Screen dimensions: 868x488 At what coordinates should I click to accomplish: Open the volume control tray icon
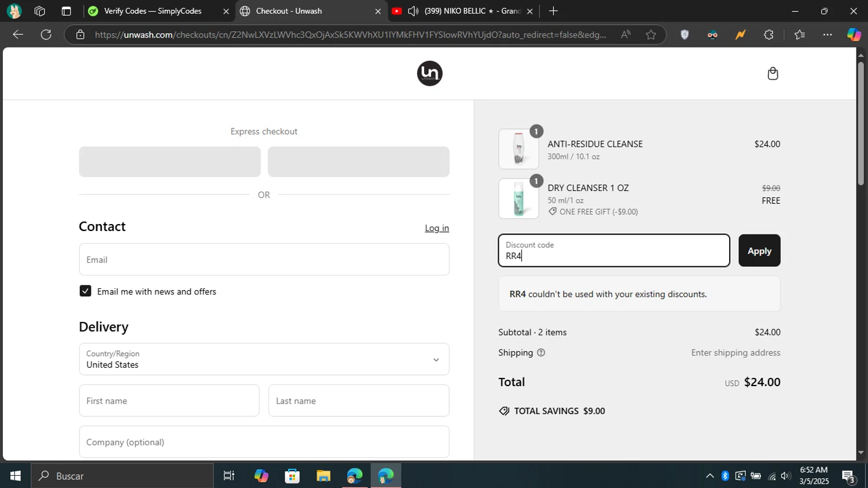(x=785, y=476)
